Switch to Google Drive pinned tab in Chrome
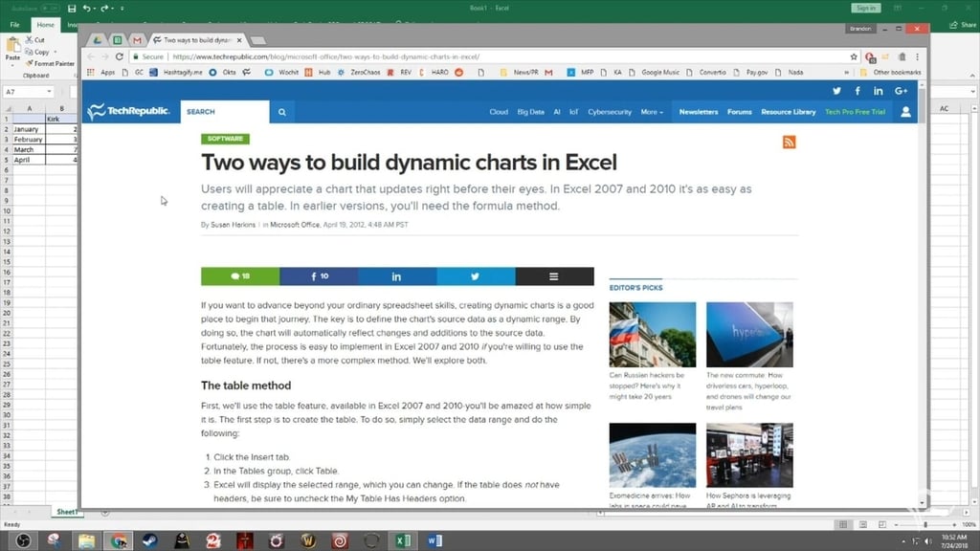The image size is (980, 551). [x=98, y=40]
